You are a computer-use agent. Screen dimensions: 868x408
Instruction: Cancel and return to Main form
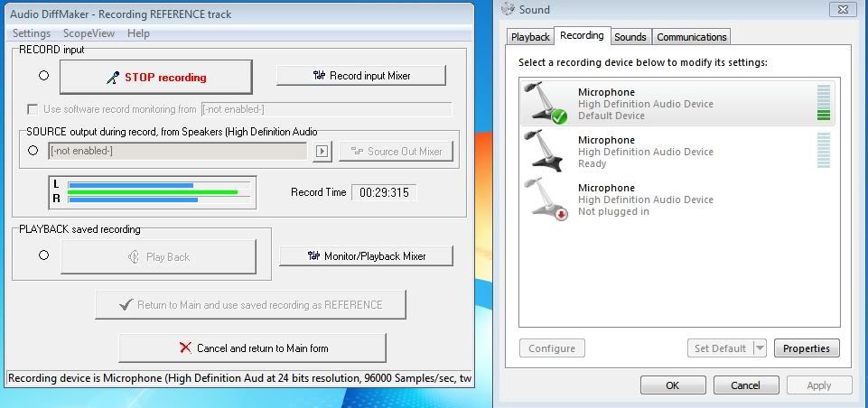point(252,348)
